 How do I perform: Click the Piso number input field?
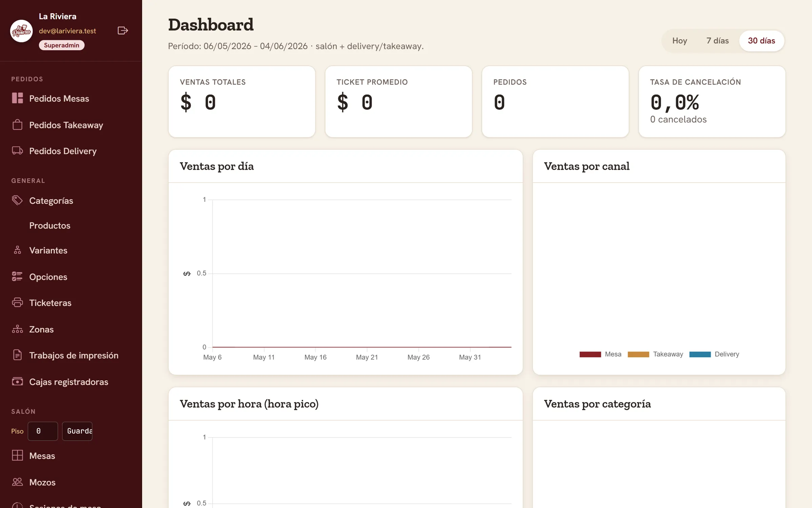click(43, 431)
